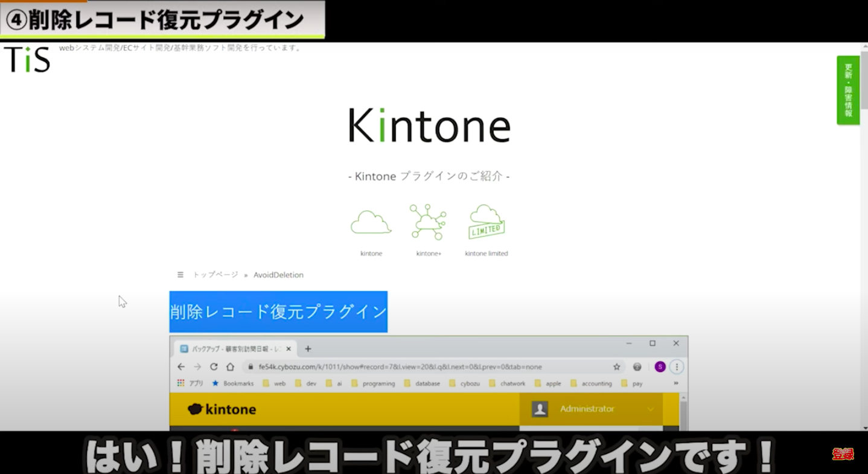The image size is (868, 474).
Task: Open Chrome's three-dot menu
Action: pyautogui.click(x=677, y=367)
